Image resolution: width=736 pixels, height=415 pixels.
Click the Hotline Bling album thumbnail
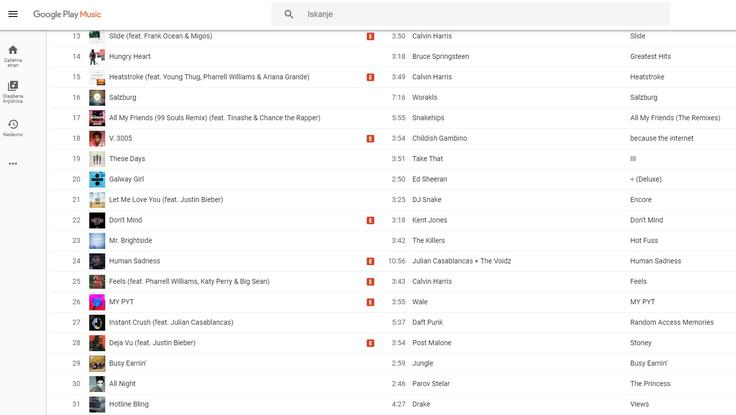click(97, 404)
